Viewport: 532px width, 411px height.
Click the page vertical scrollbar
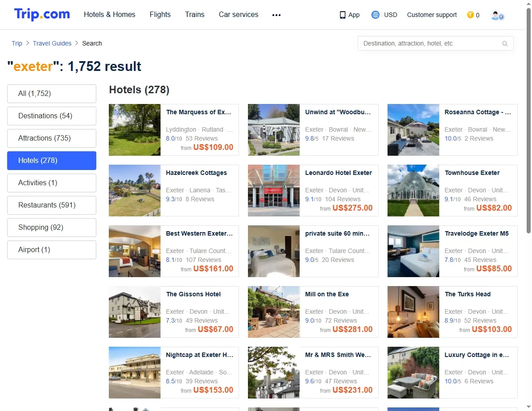(x=528, y=120)
